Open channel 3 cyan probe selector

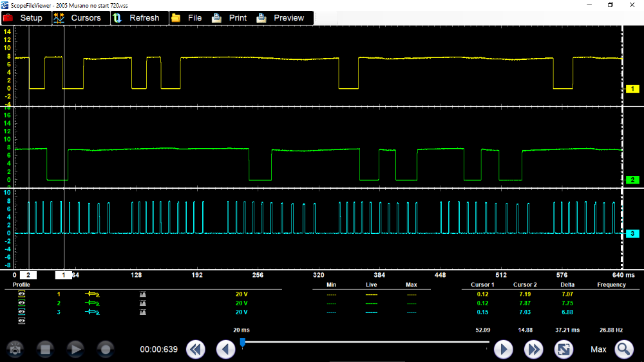tap(93, 312)
